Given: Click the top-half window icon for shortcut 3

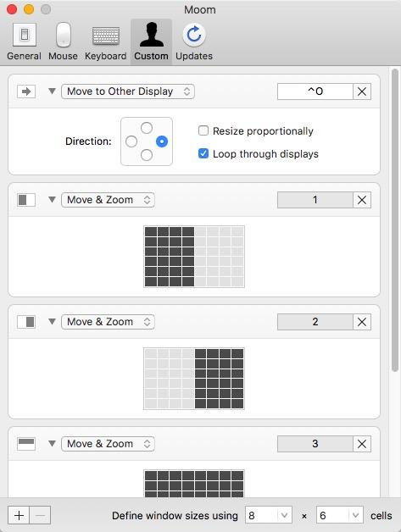Looking at the screenshot, I should tap(26, 444).
